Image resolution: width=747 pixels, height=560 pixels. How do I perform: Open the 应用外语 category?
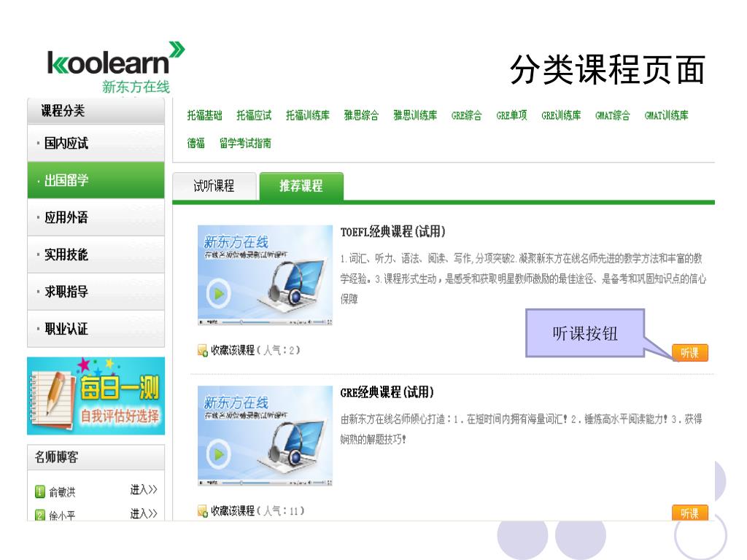click(96, 217)
